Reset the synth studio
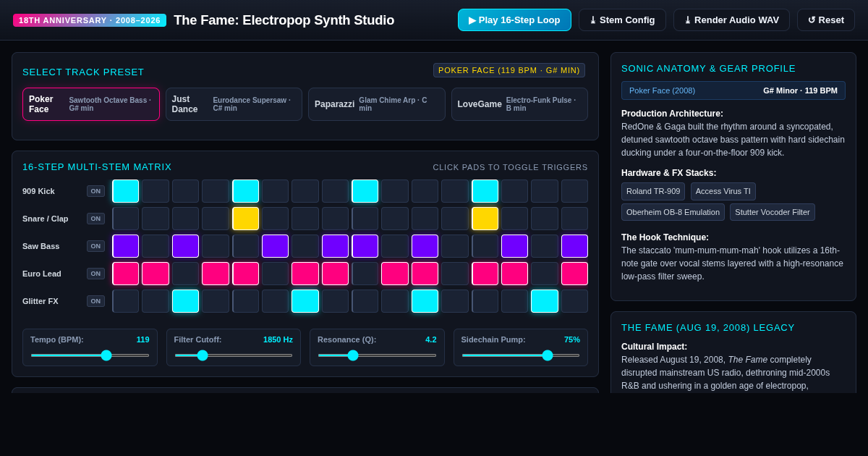 coord(826,20)
